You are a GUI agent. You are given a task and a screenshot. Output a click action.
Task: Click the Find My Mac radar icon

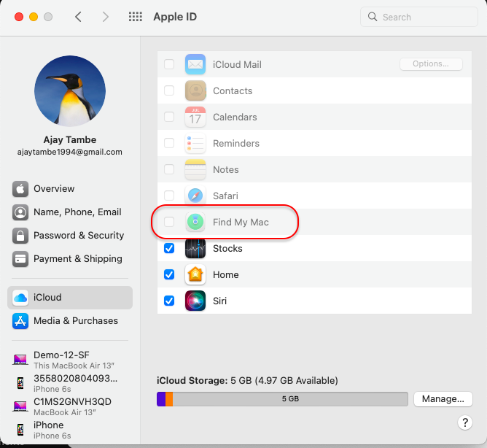195,222
